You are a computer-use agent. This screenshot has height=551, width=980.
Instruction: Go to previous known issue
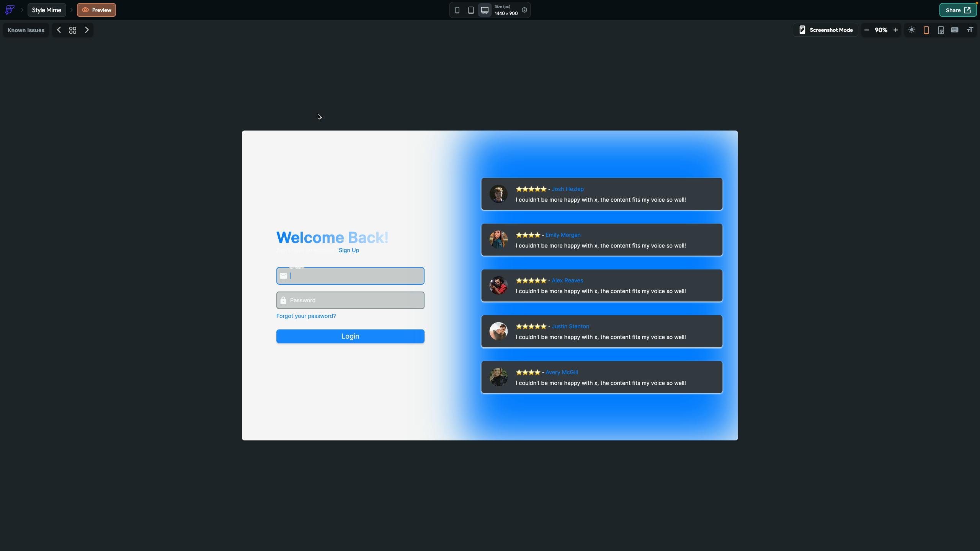(59, 30)
